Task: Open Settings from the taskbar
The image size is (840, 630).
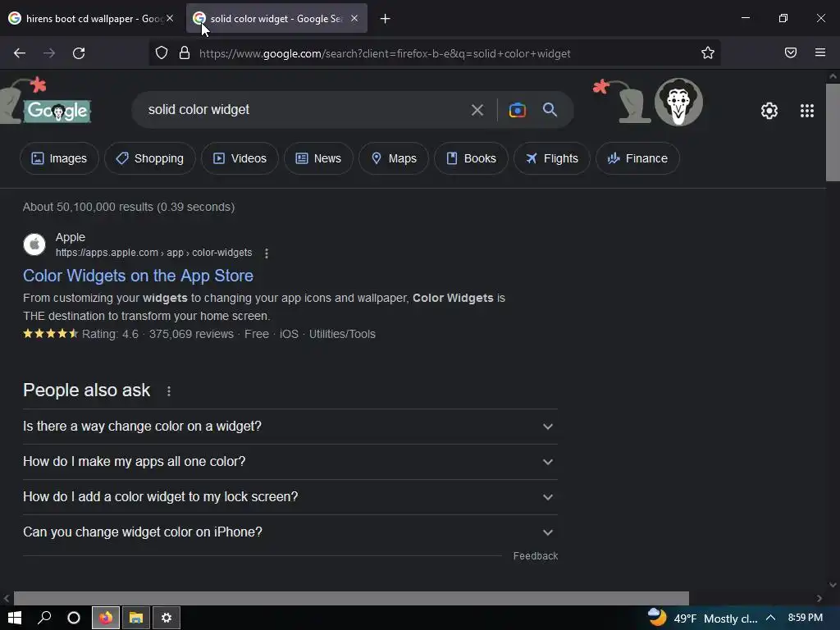Action: (167, 618)
